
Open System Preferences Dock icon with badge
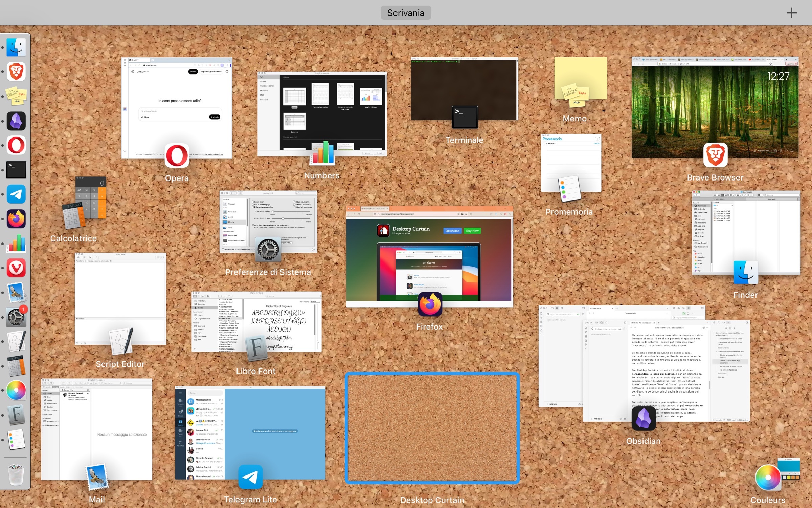(16, 317)
